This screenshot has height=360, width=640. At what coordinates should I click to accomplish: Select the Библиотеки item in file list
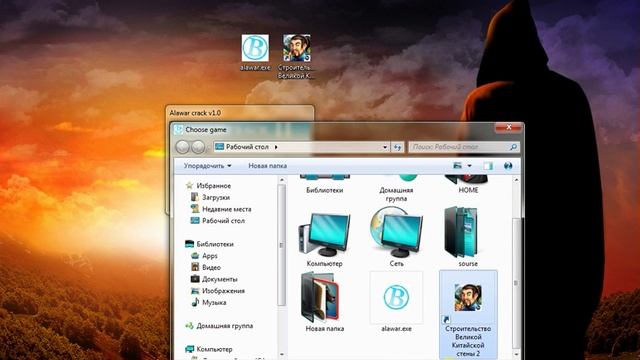(x=324, y=184)
